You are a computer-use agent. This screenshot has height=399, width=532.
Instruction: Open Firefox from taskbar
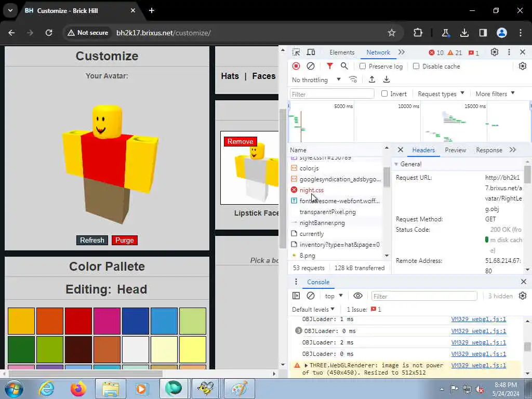point(78,389)
